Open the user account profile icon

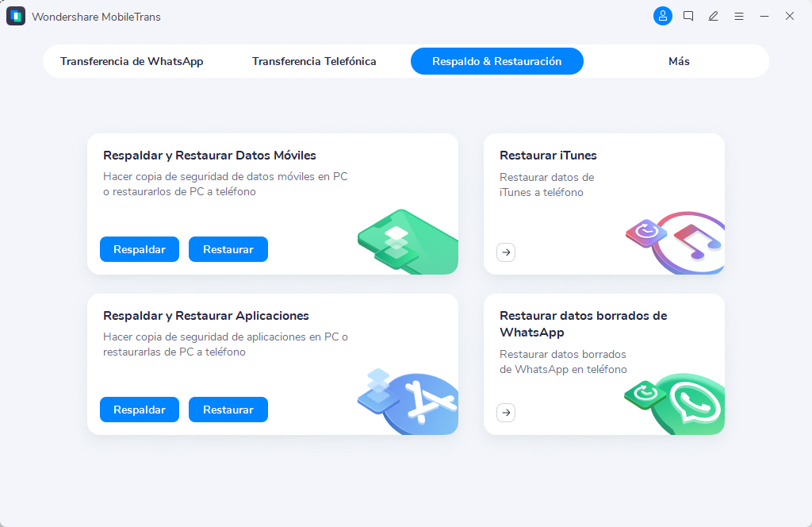662,16
